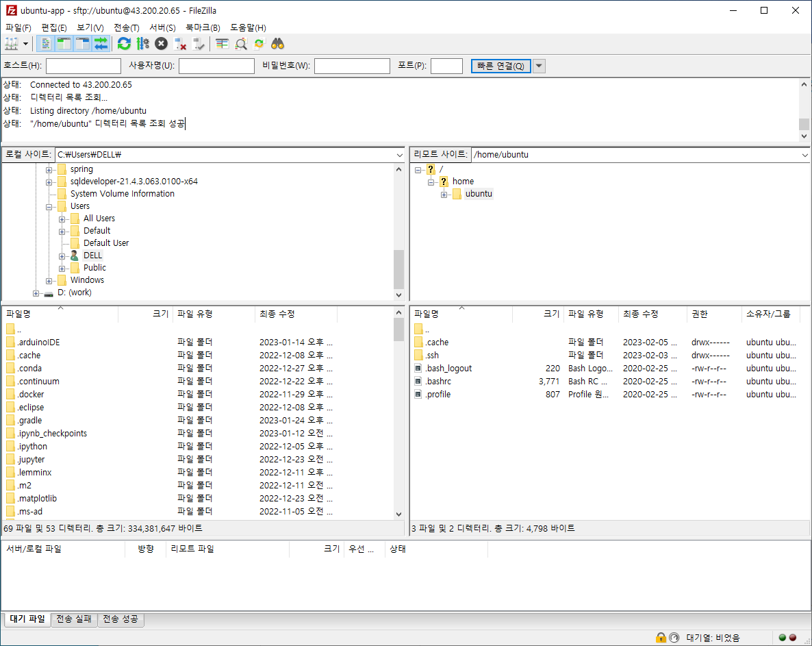Sort remote files by 소유자/그룹 column
This screenshot has height=646, width=812.
click(x=770, y=314)
